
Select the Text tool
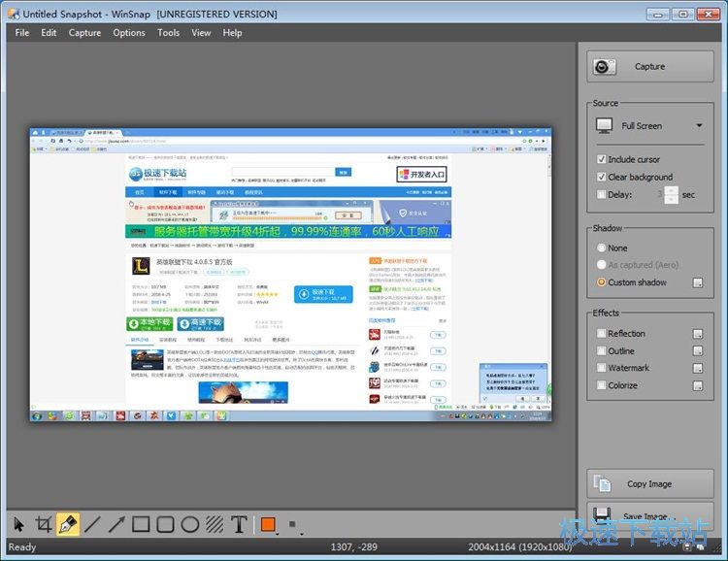(x=239, y=524)
